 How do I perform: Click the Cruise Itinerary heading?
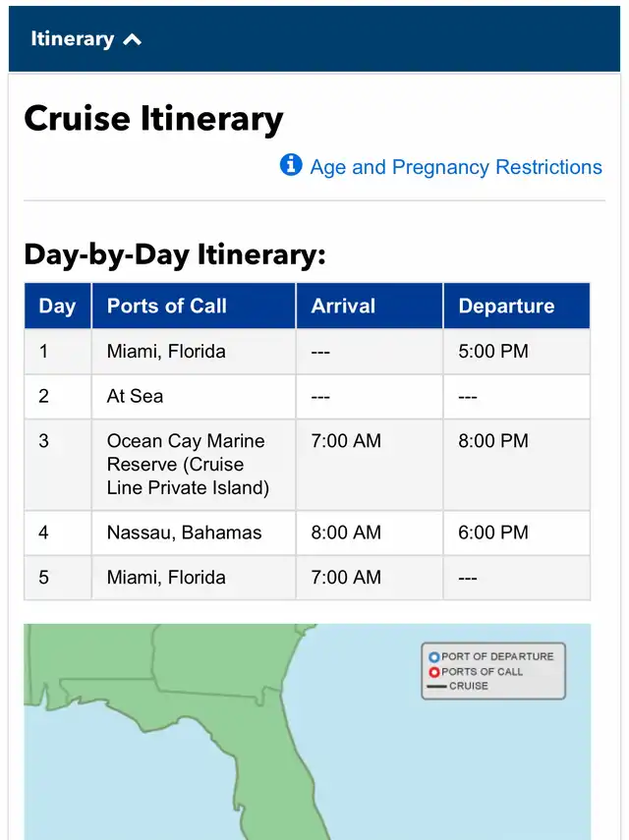(153, 120)
